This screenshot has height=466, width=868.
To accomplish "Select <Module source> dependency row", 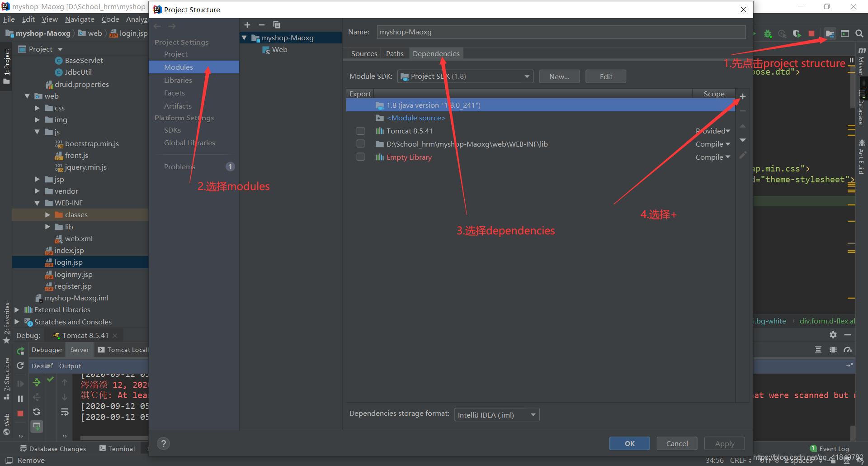I will [x=540, y=118].
